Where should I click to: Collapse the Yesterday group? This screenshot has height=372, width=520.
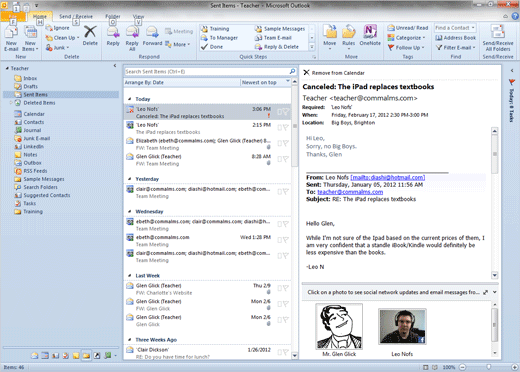click(x=130, y=179)
